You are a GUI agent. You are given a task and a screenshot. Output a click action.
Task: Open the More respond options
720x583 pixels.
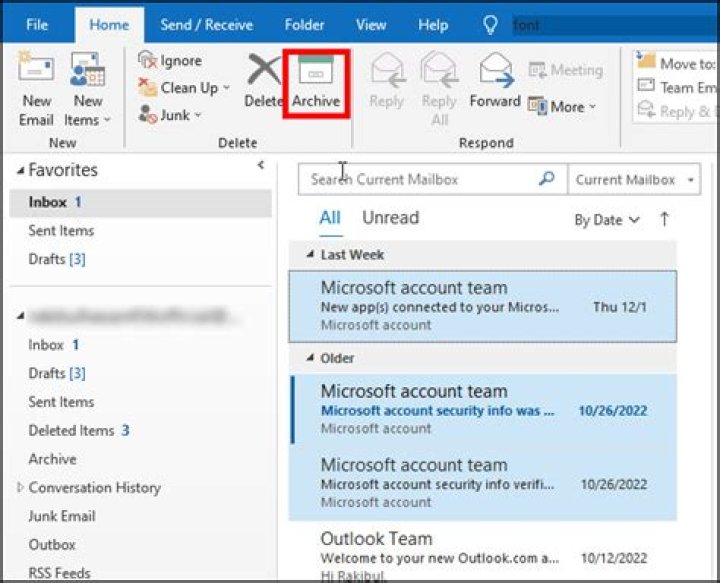pos(562,107)
